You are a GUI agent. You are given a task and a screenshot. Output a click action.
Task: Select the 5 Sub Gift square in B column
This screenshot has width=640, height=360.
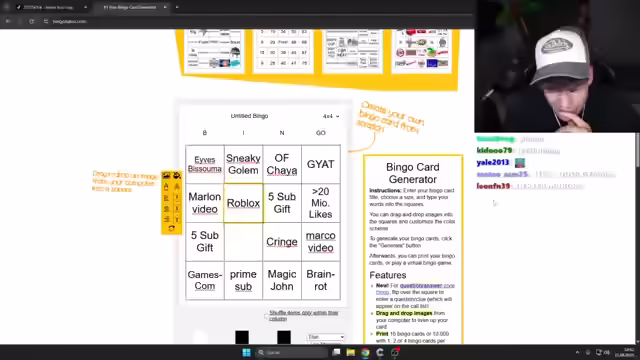tap(205, 242)
